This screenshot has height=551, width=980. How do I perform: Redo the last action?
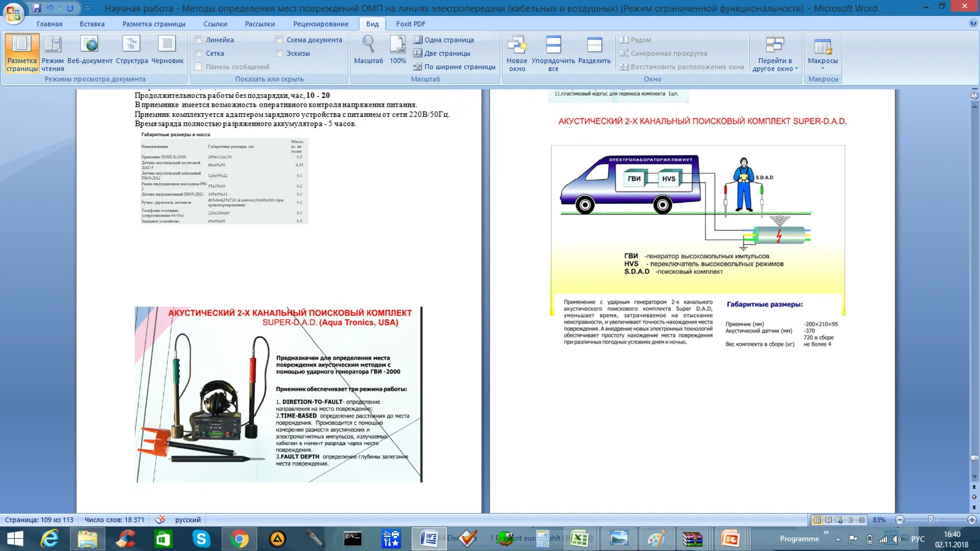(70, 8)
